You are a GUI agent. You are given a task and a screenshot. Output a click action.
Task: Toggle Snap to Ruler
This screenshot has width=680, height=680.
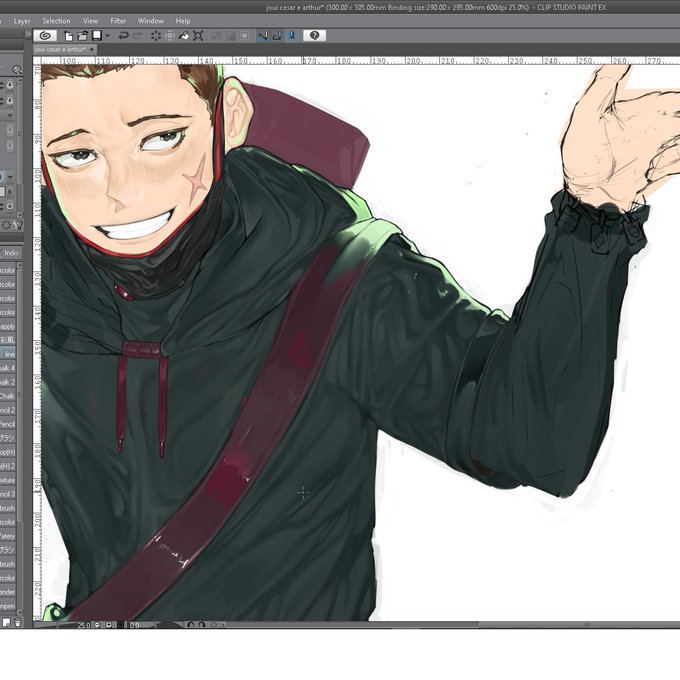coord(263,36)
